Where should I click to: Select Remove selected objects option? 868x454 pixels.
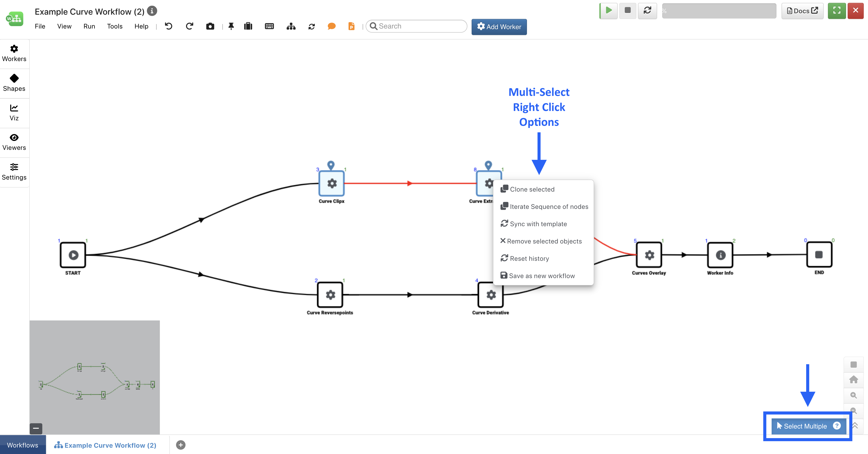coord(544,241)
